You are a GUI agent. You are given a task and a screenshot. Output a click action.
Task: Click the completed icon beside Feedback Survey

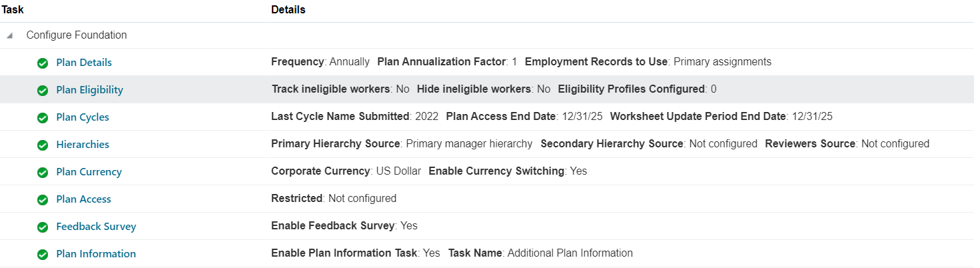tap(43, 227)
